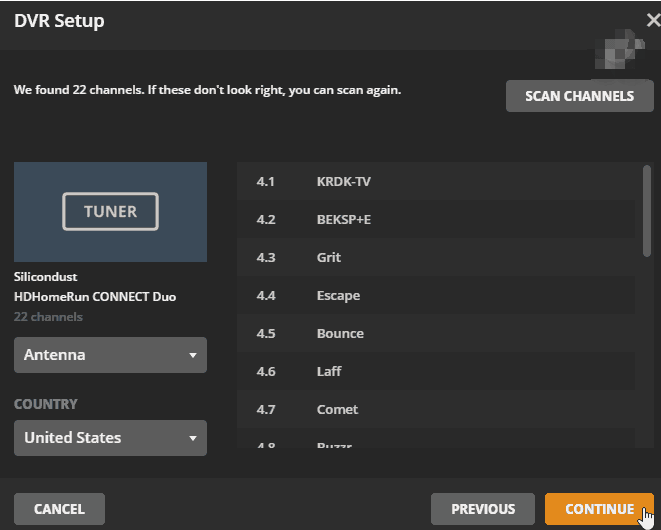The width and height of the screenshot is (661, 530).
Task: Open the United States country dropdown
Action: [110, 438]
